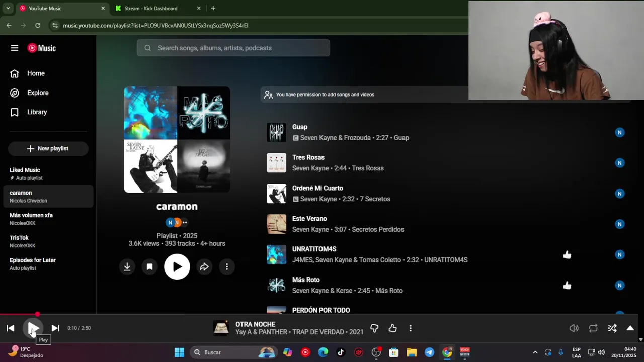Image resolution: width=644 pixels, height=362 pixels.
Task: Open the tab search dropdown
Action: [8, 8]
